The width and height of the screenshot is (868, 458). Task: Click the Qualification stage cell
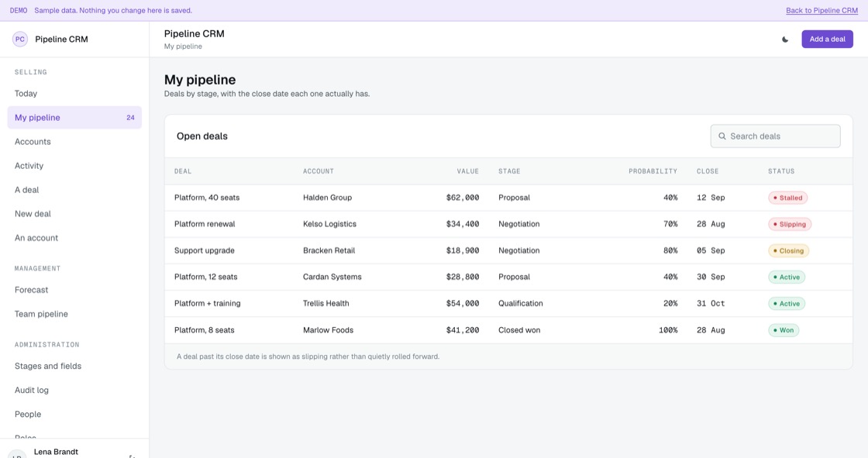click(x=520, y=304)
